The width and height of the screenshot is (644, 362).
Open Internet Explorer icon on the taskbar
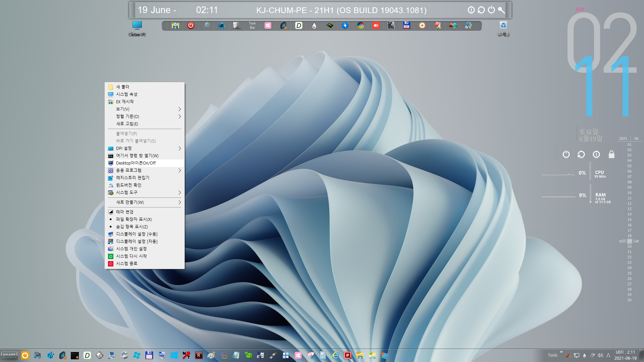335,355
